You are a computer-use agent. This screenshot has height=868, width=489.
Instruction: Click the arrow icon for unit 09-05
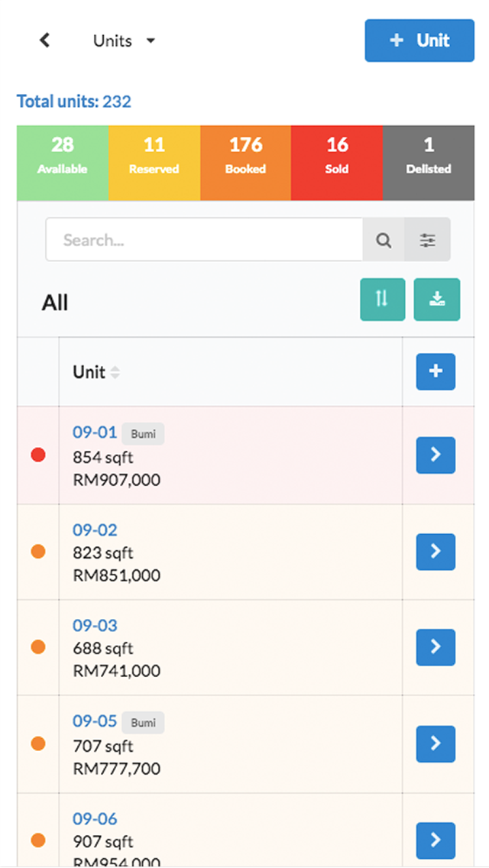point(436,743)
